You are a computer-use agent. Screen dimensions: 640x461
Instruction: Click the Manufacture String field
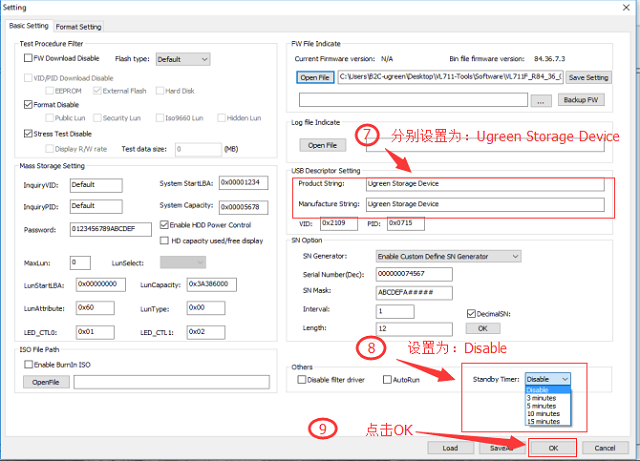tap(485, 205)
